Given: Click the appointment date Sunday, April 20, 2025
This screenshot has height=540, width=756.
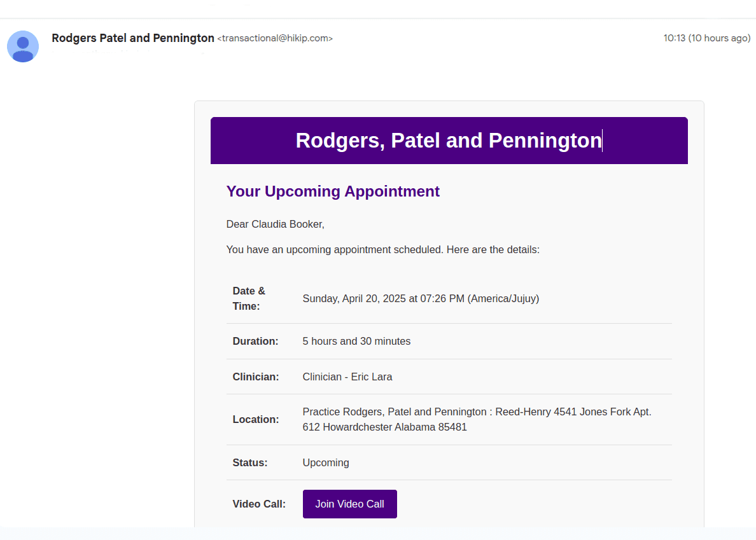Looking at the screenshot, I should 354,299.
